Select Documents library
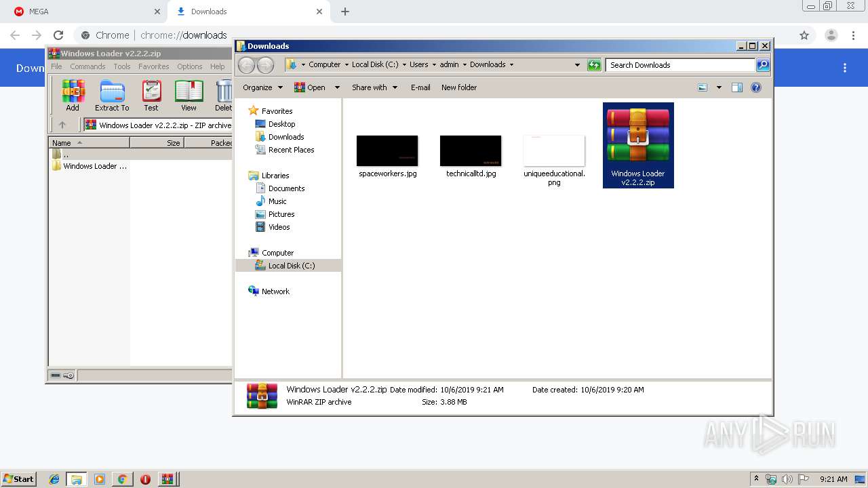This screenshot has width=868, height=488. tap(280, 188)
